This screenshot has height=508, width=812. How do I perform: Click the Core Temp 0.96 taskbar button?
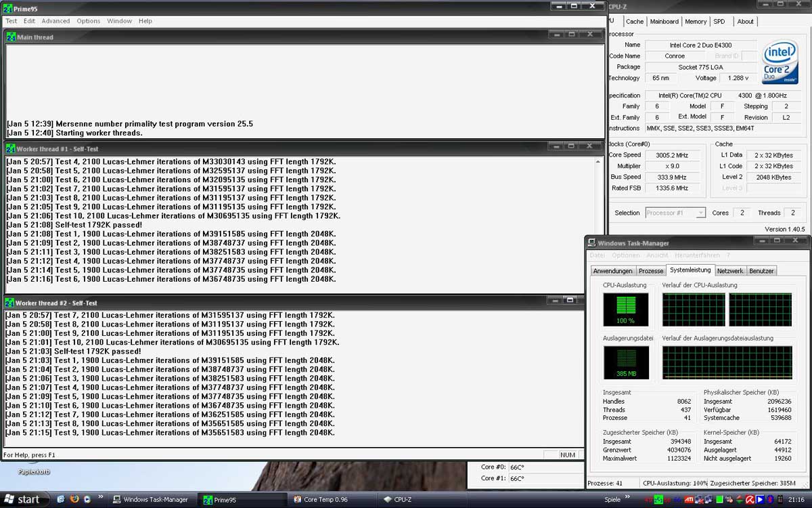point(332,499)
